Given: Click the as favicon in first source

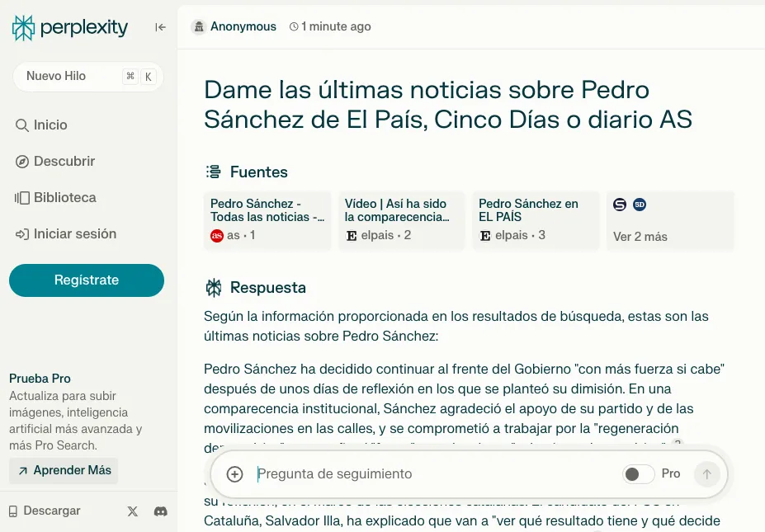Looking at the screenshot, I should pos(216,236).
